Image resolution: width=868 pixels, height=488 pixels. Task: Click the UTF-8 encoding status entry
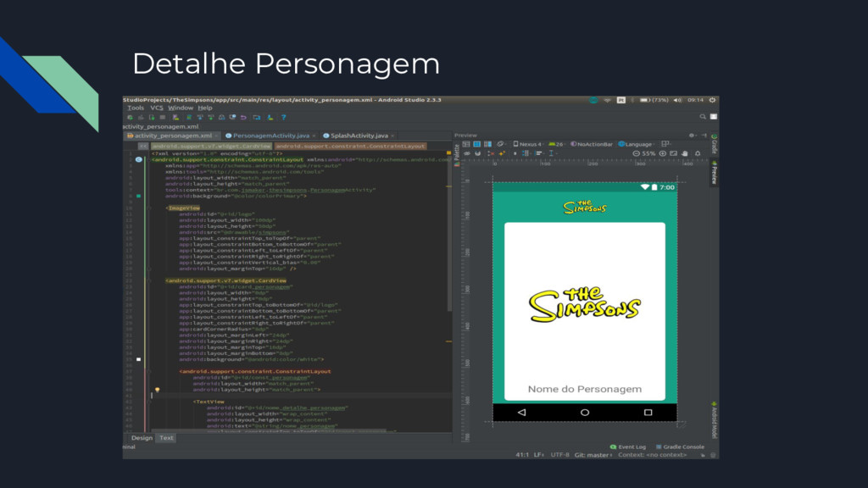(x=559, y=455)
